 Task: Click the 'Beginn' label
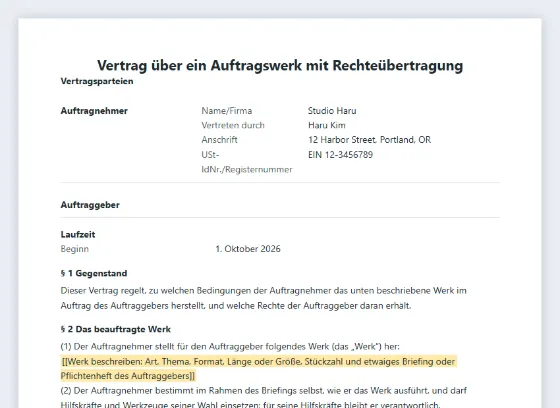coord(75,249)
